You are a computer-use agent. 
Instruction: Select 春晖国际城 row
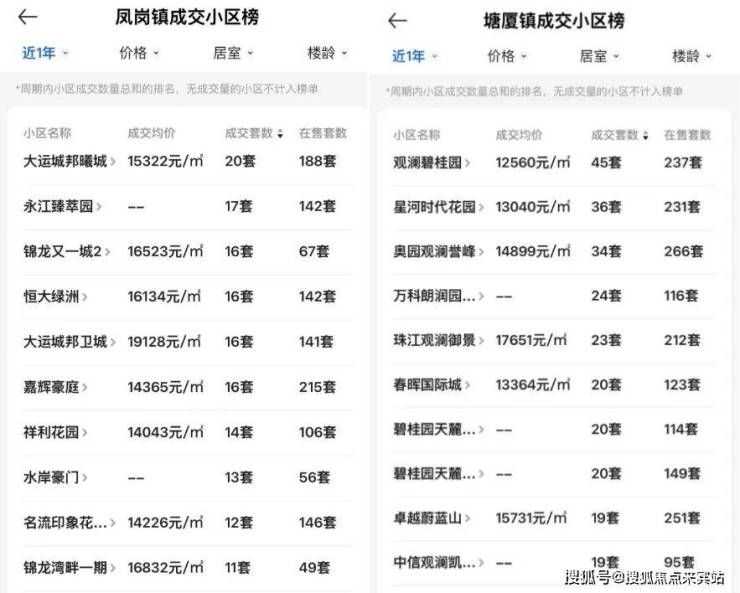pyautogui.click(x=554, y=385)
